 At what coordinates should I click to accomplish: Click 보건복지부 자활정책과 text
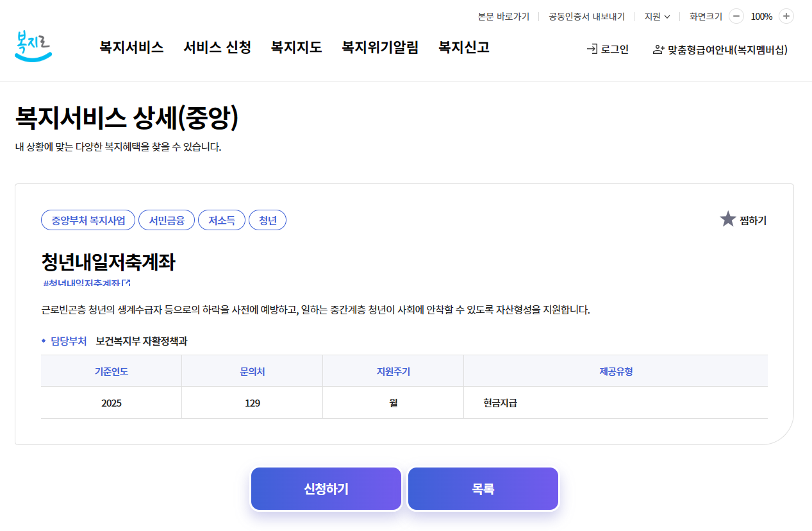142,341
